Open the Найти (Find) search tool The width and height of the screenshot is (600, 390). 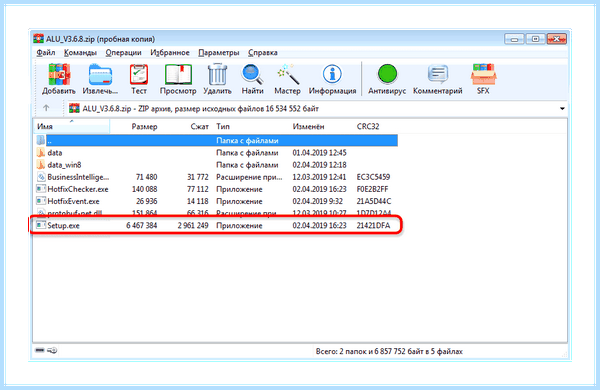252,79
